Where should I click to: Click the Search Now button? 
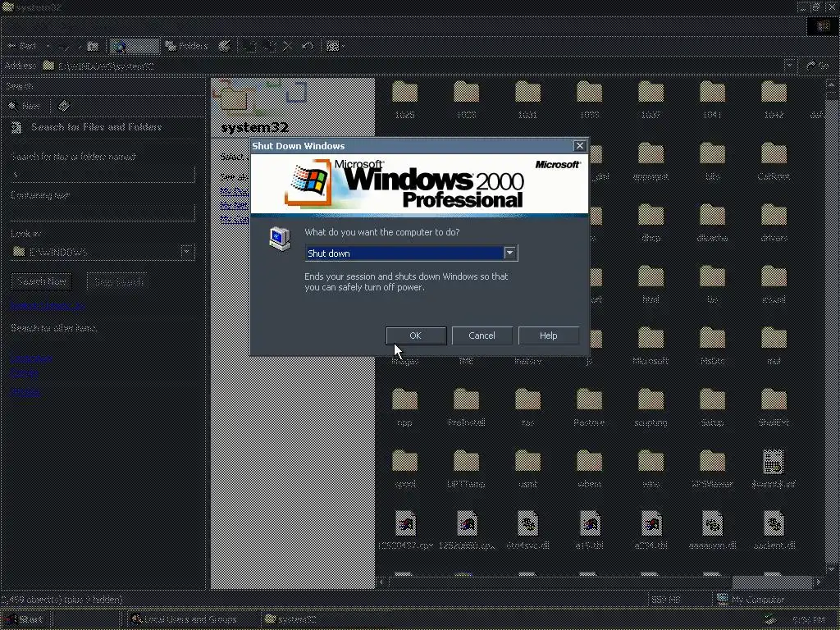click(42, 281)
